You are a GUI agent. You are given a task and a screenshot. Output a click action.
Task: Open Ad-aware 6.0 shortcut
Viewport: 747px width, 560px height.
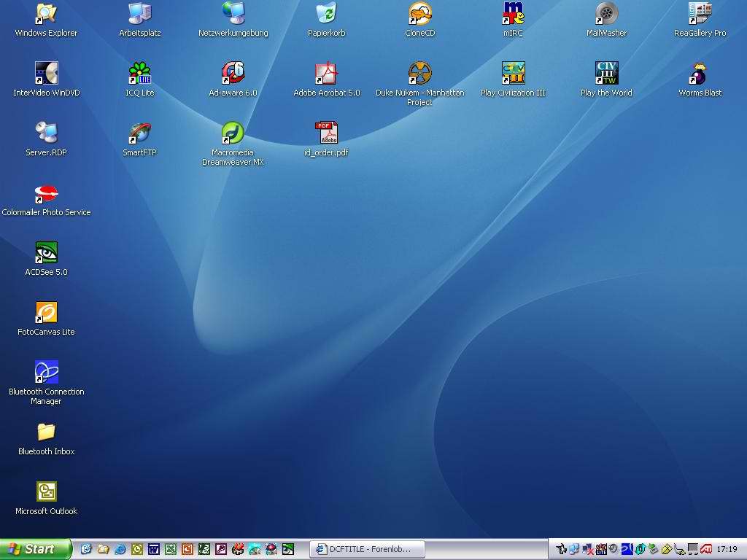233,74
